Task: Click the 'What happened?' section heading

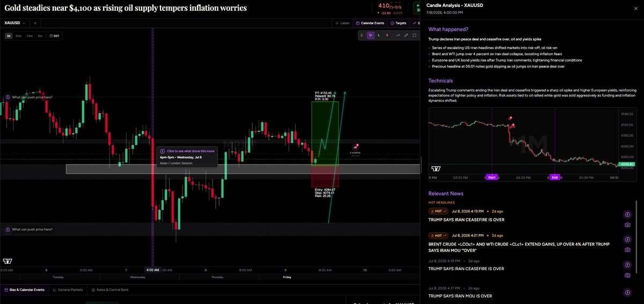Action: point(448,29)
